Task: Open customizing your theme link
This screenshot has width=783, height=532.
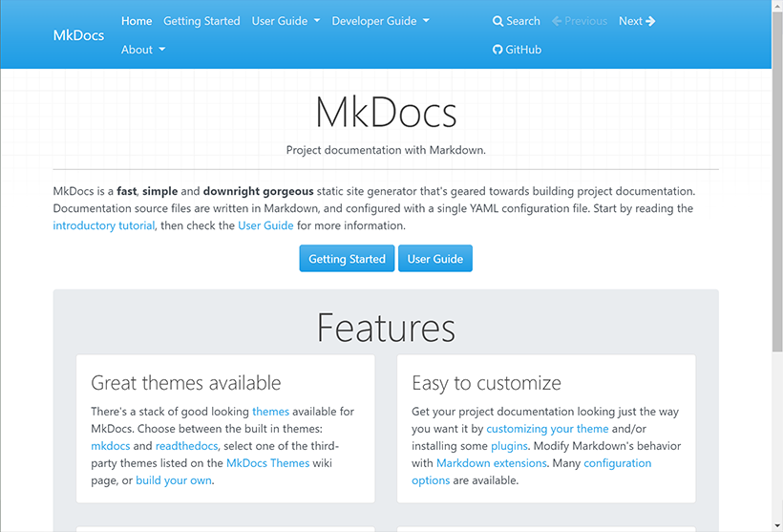Action: tap(547, 429)
